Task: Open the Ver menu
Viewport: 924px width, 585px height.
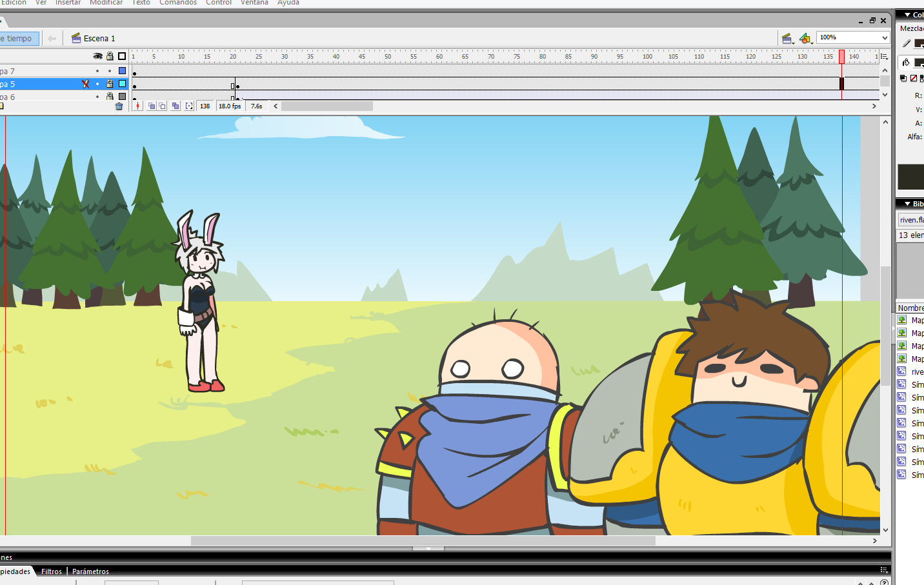Action: click(x=41, y=3)
